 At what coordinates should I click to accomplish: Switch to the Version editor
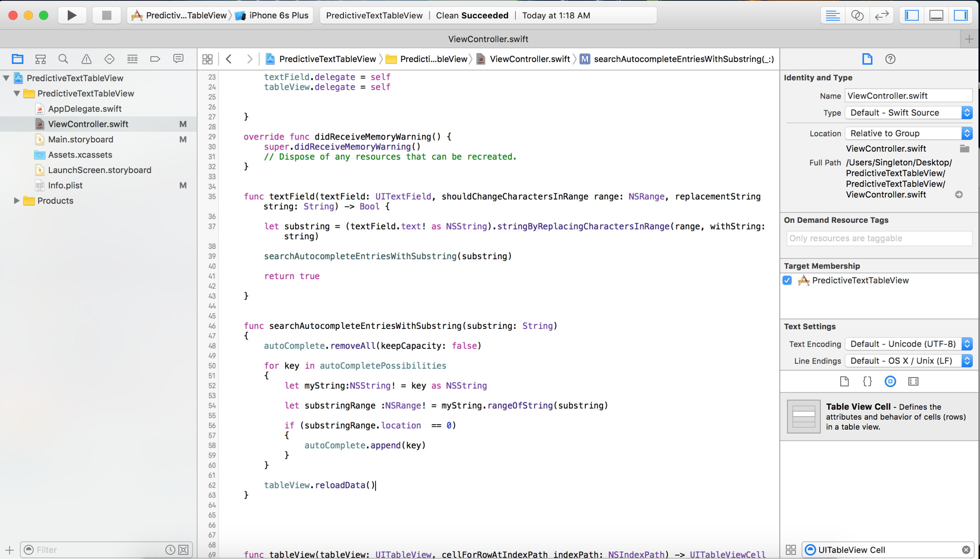(x=882, y=15)
